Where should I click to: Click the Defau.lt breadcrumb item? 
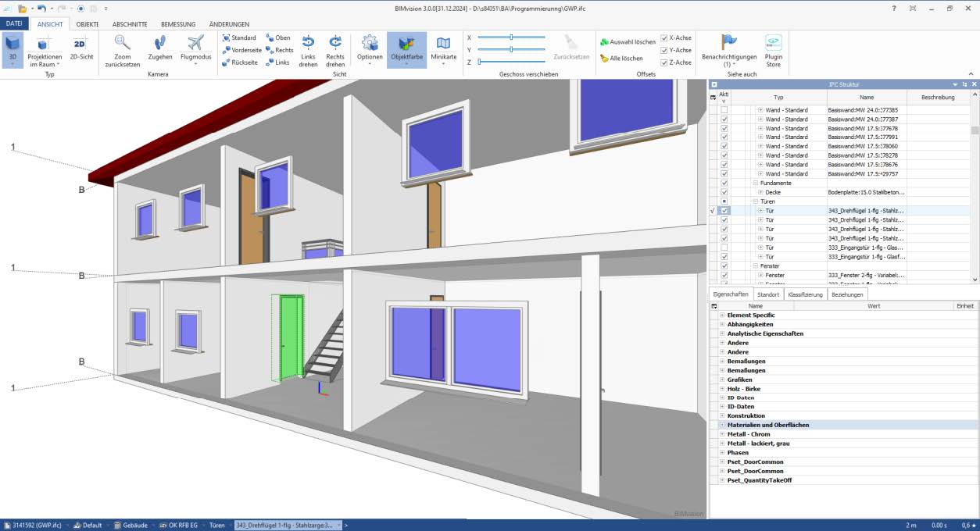click(x=88, y=526)
